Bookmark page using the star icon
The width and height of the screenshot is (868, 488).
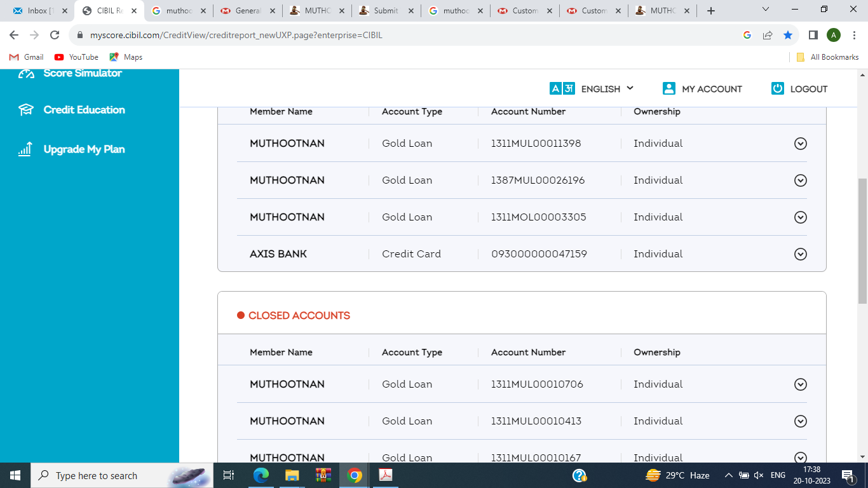788,35
